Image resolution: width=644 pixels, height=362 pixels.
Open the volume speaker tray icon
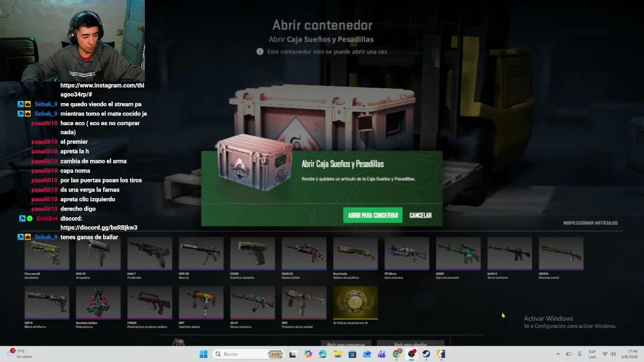(x=613, y=354)
